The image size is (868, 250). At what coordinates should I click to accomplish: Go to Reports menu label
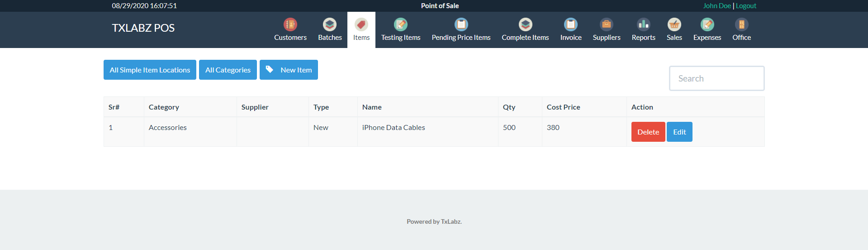[644, 38]
